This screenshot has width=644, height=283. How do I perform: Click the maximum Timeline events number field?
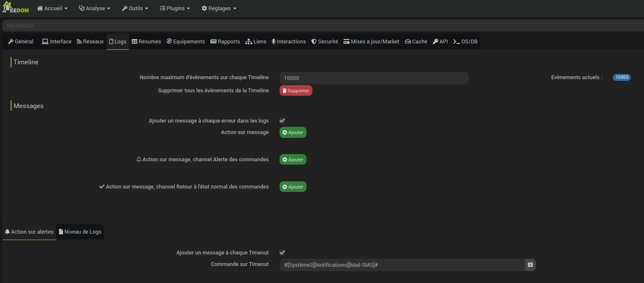point(374,78)
